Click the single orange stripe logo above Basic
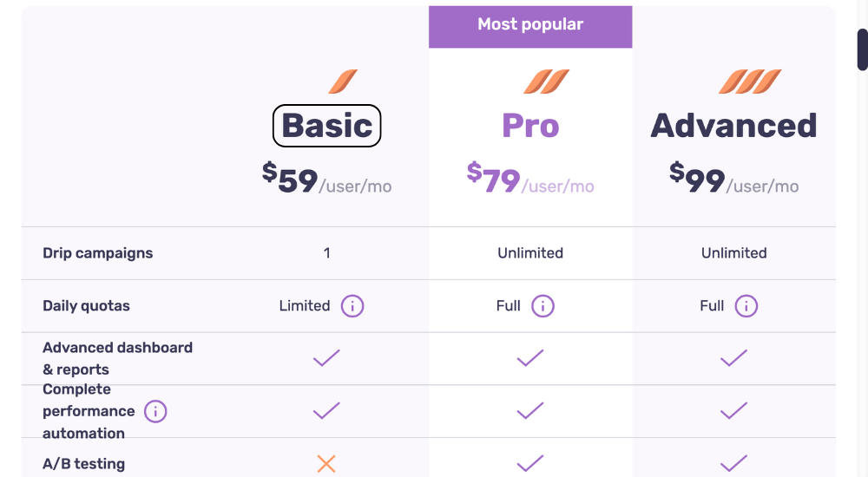 click(x=343, y=82)
